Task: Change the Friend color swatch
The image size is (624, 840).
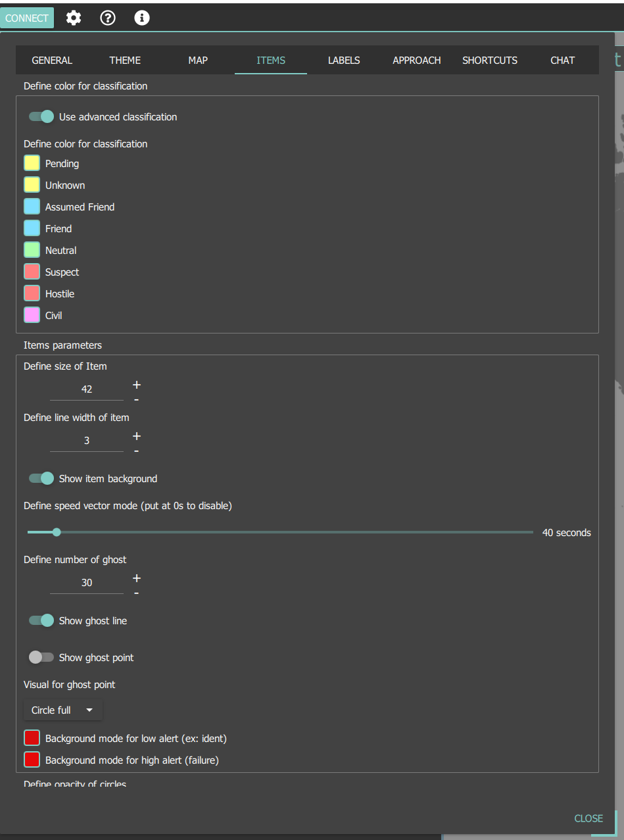Action: [x=32, y=228]
